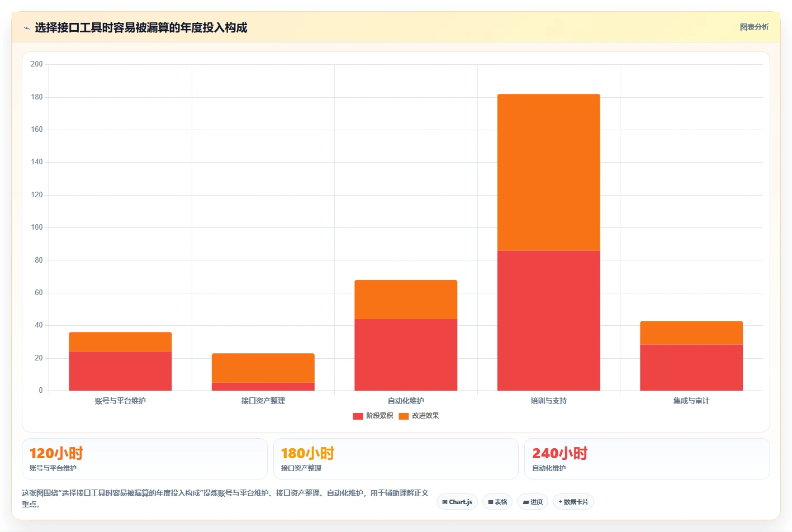This screenshot has height=532, width=792.
Task: Select the 表格 tag chip
Action: pyautogui.click(x=497, y=502)
